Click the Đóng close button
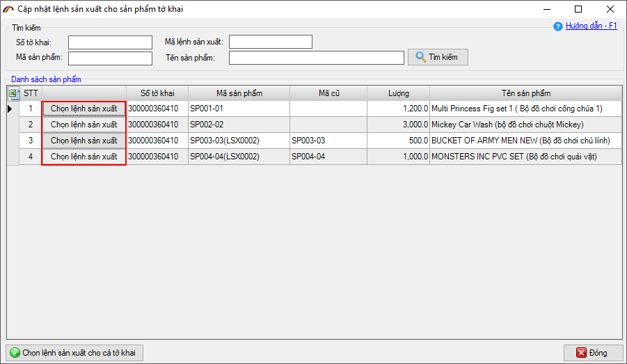Screen dimensions: 627x364 [x=593, y=353]
